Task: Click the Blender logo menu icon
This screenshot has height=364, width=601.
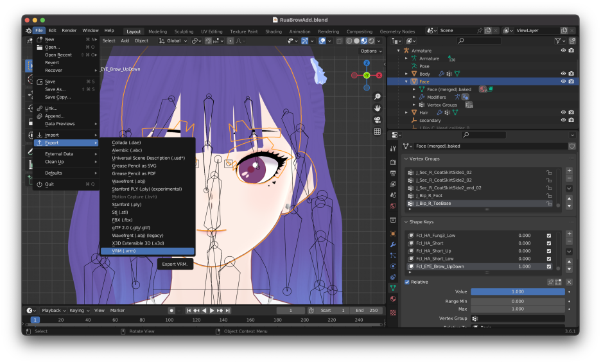Action: 28,31
